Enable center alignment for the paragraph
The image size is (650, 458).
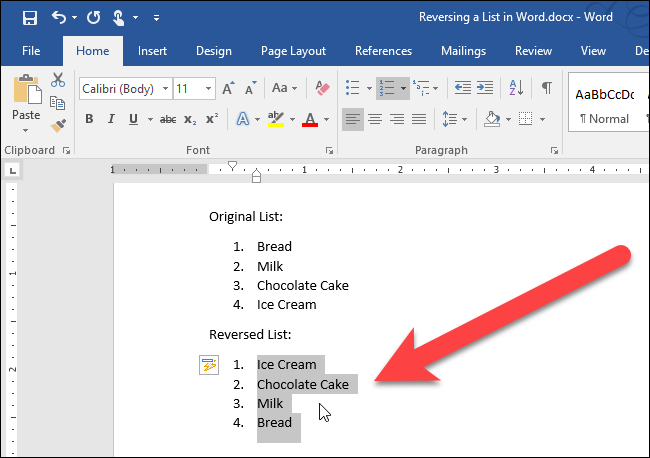[374, 120]
